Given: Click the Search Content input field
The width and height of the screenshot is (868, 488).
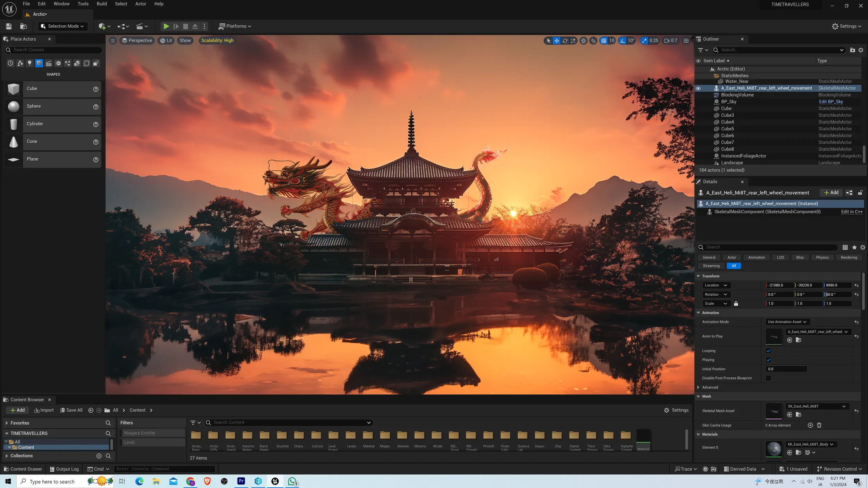Looking at the screenshot, I should (288, 423).
